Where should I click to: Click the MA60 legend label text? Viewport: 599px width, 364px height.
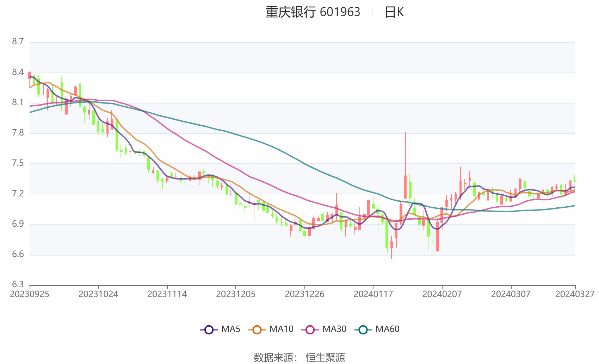click(387, 329)
